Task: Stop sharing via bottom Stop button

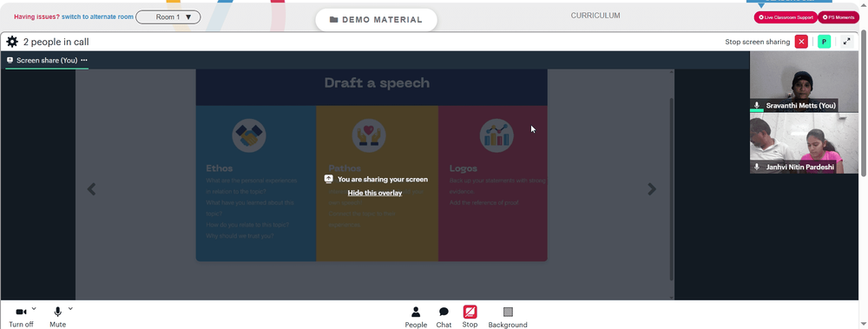Action: (x=470, y=317)
